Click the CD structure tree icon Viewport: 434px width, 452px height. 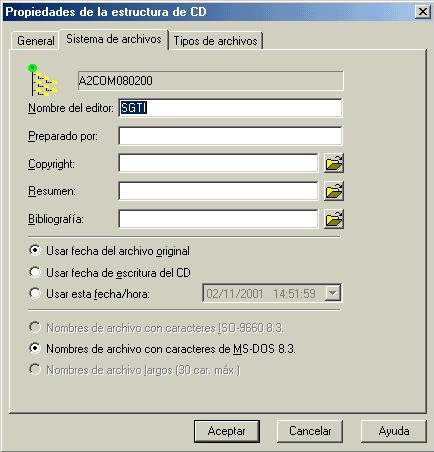click(42, 80)
